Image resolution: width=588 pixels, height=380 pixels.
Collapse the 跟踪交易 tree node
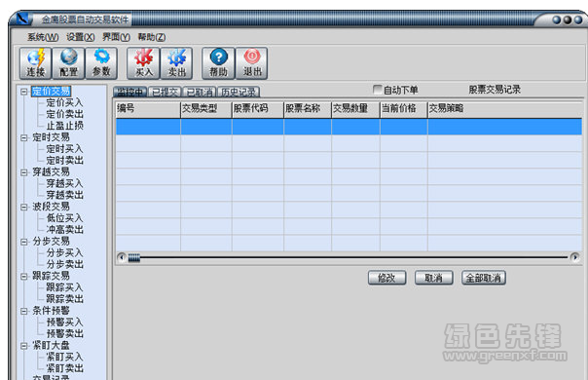(x=24, y=277)
